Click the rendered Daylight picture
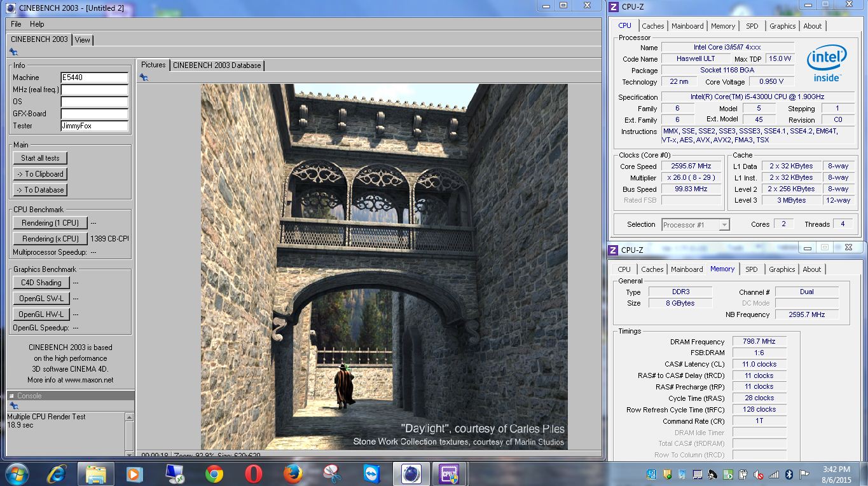Image resolution: width=868 pixels, height=486 pixels. click(x=384, y=267)
